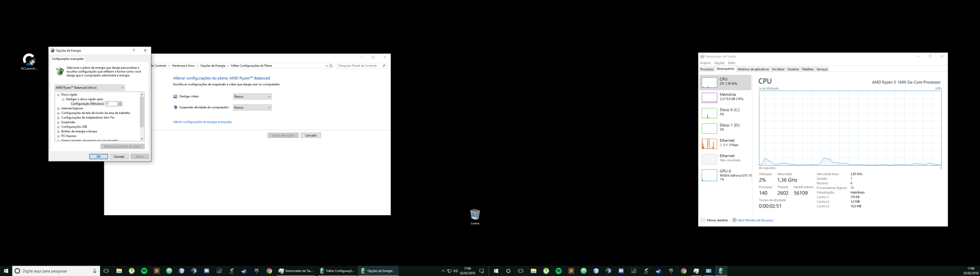Viewport: 980px width, 276px height.
Task: Open the Lixeira recycle bin icon
Action: point(475,217)
